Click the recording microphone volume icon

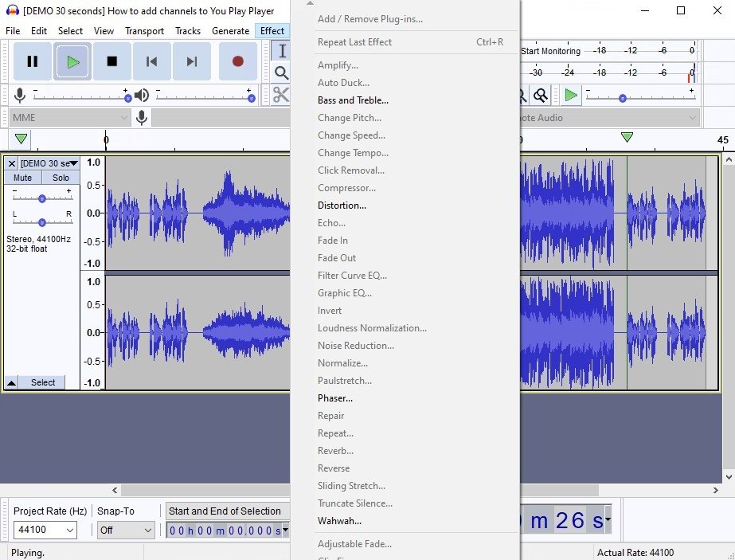click(20, 96)
